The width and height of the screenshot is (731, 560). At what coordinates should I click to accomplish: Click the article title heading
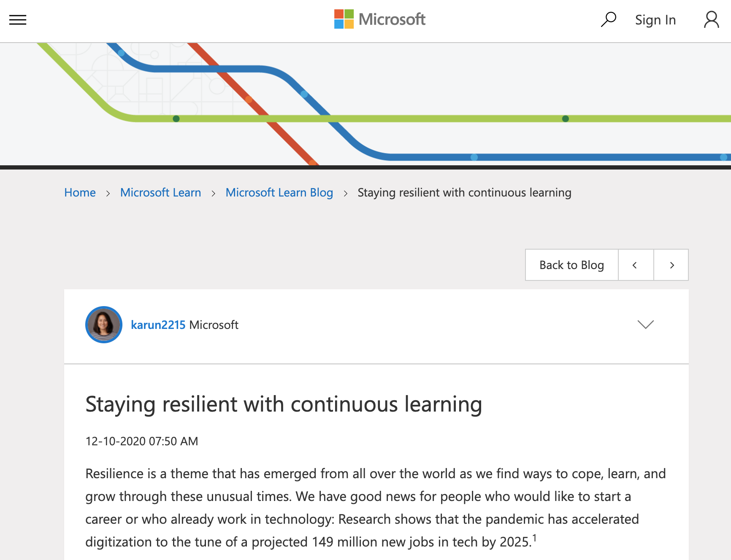pyautogui.click(x=284, y=404)
